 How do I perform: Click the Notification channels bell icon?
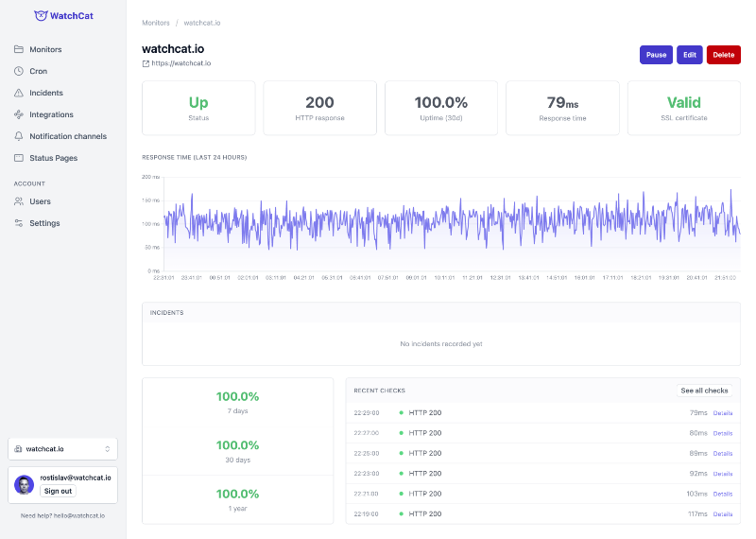(x=19, y=136)
